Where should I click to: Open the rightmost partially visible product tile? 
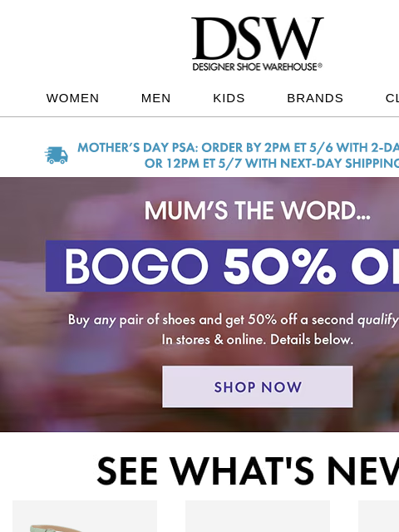(379, 516)
